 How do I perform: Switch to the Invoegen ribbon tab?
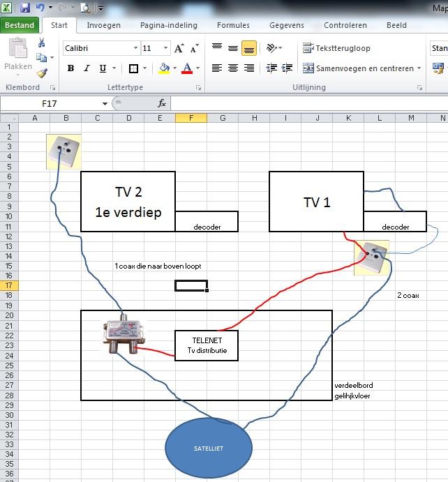pos(103,25)
